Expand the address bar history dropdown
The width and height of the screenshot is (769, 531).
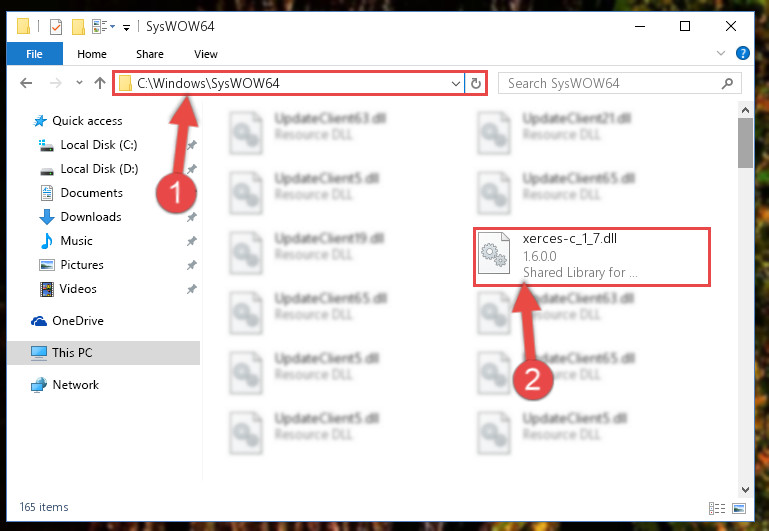tap(456, 83)
